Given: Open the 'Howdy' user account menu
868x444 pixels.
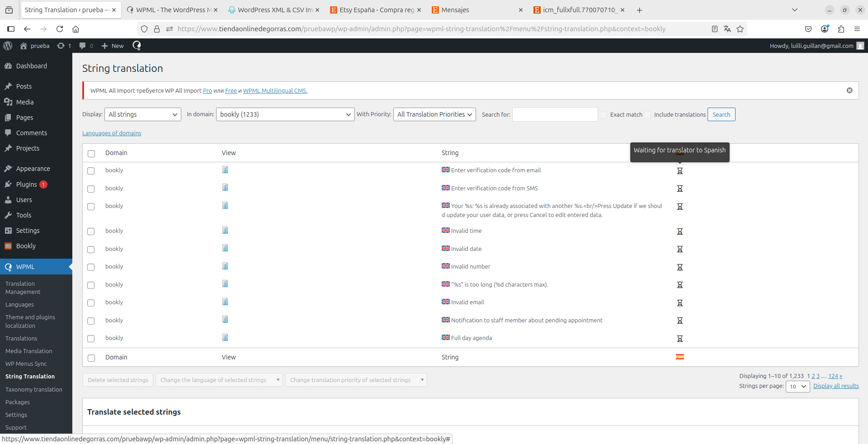Looking at the screenshot, I should coord(816,46).
